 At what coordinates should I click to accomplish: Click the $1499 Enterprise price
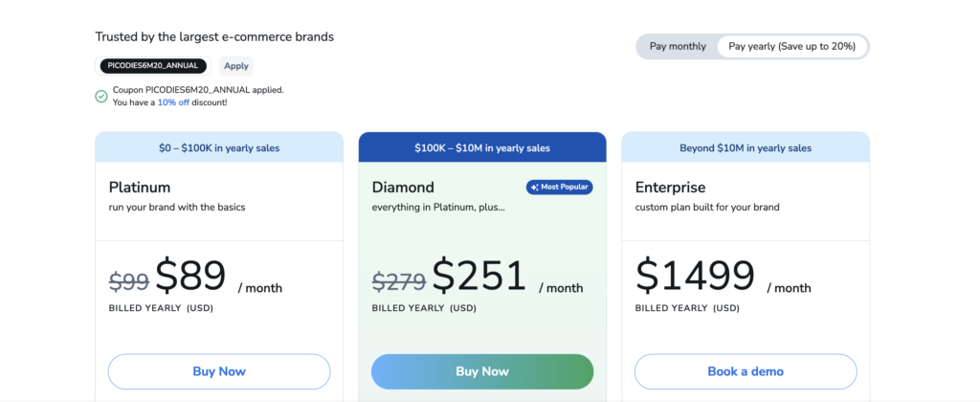click(x=696, y=277)
